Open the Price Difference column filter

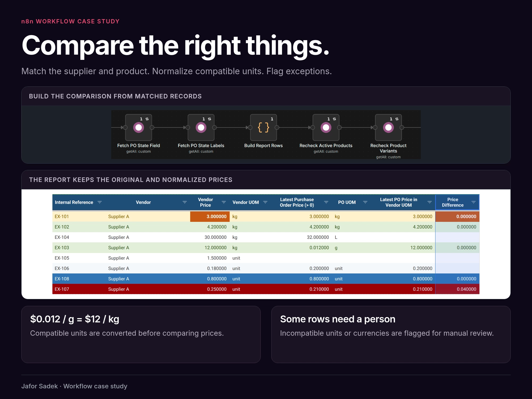tap(473, 202)
